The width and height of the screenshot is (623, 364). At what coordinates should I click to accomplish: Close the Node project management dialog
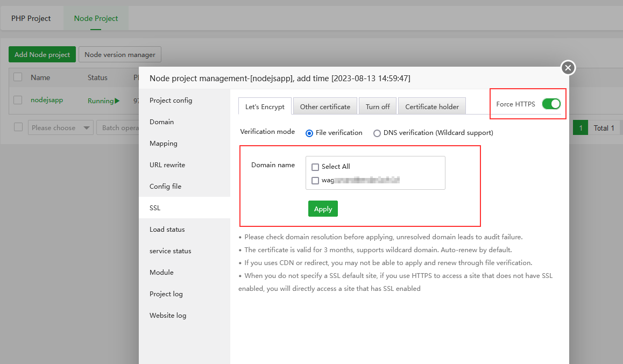[568, 68]
